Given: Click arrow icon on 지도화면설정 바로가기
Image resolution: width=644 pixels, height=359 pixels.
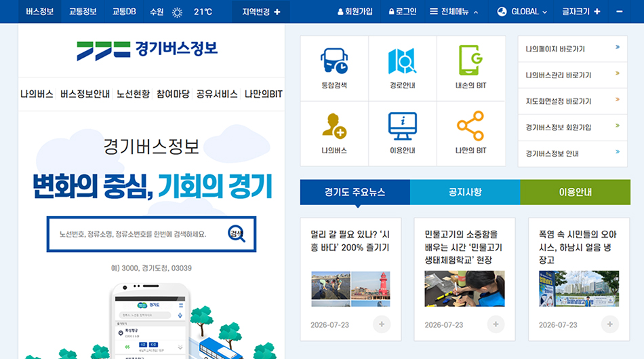Looking at the screenshot, I should pos(618,100).
